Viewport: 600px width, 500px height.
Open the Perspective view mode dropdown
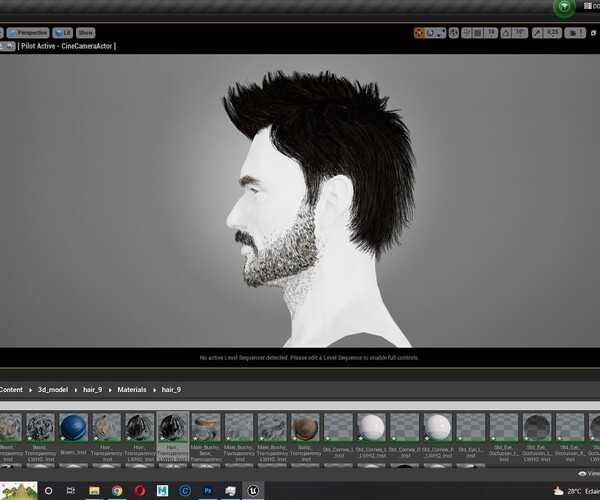tap(28, 33)
